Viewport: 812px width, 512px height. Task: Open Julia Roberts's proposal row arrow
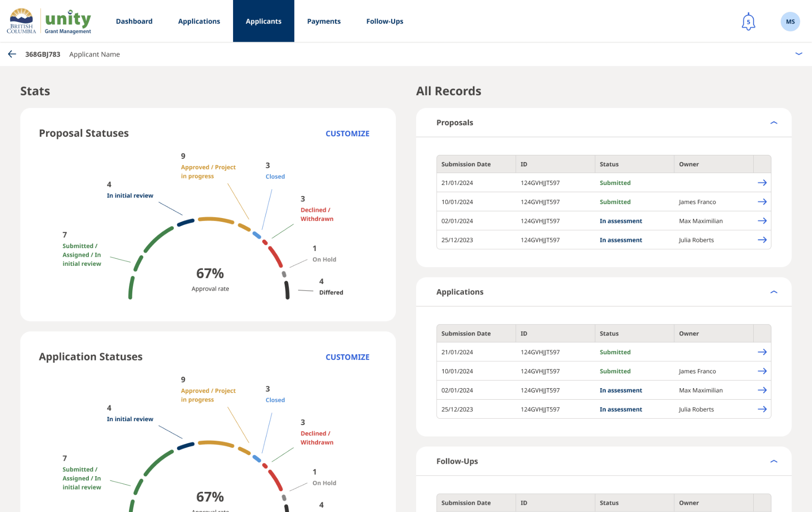[x=762, y=240]
